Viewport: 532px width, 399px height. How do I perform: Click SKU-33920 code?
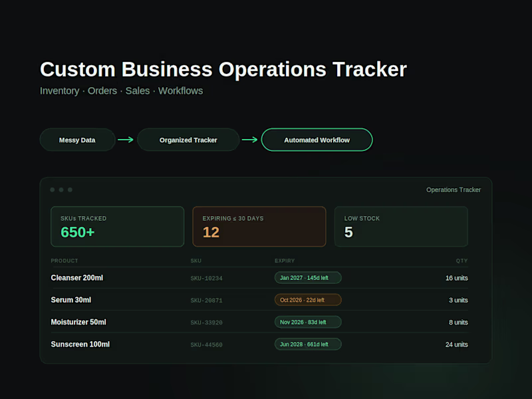click(206, 323)
